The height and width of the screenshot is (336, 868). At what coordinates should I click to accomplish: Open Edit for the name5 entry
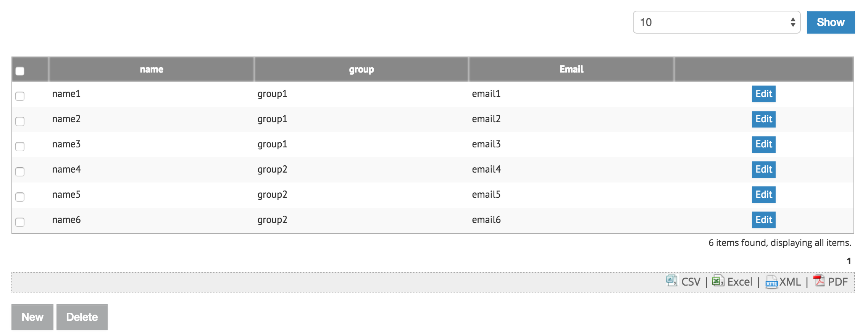[x=763, y=195]
